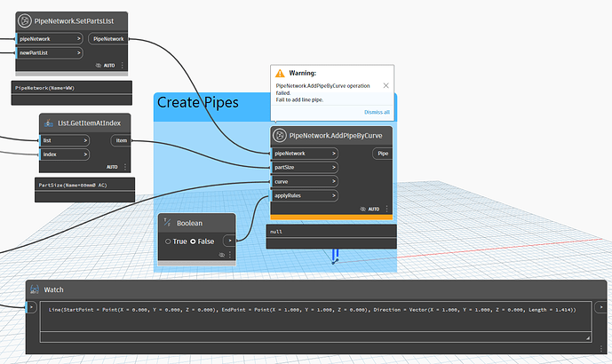The width and height of the screenshot is (612, 364).
Task: Open options menu on Watch node
Action: pyautogui.click(x=601, y=348)
